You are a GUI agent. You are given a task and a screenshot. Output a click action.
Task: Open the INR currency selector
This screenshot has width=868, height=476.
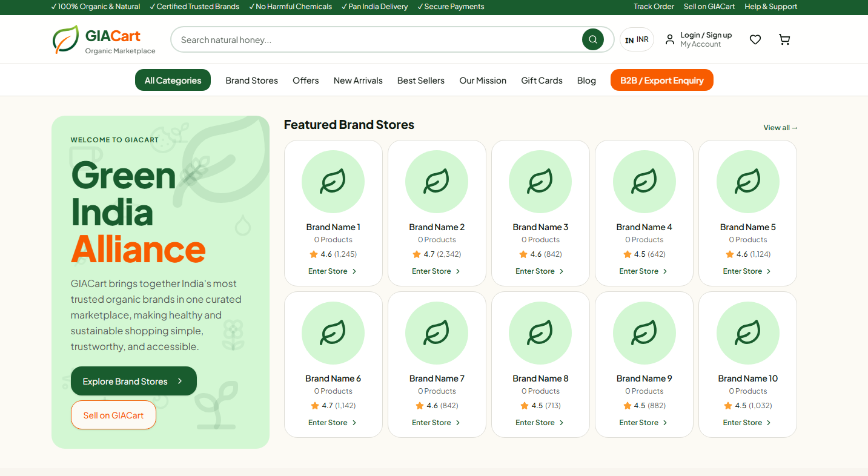point(637,39)
